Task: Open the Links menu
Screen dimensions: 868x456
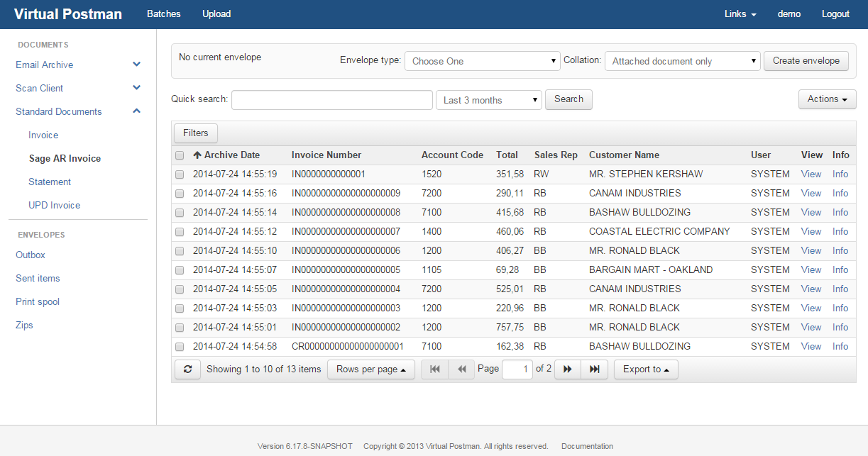Action: tap(740, 13)
